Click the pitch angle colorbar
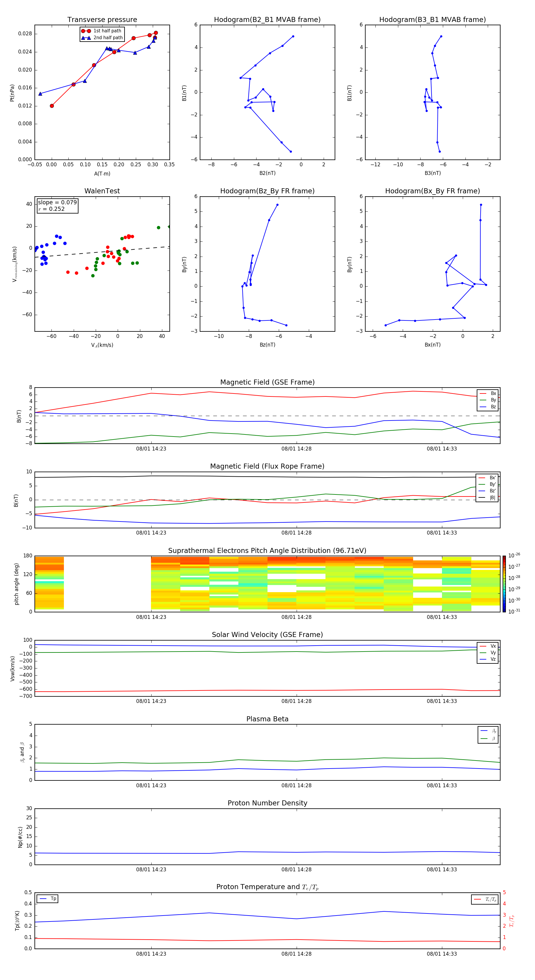 coord(504,584)
